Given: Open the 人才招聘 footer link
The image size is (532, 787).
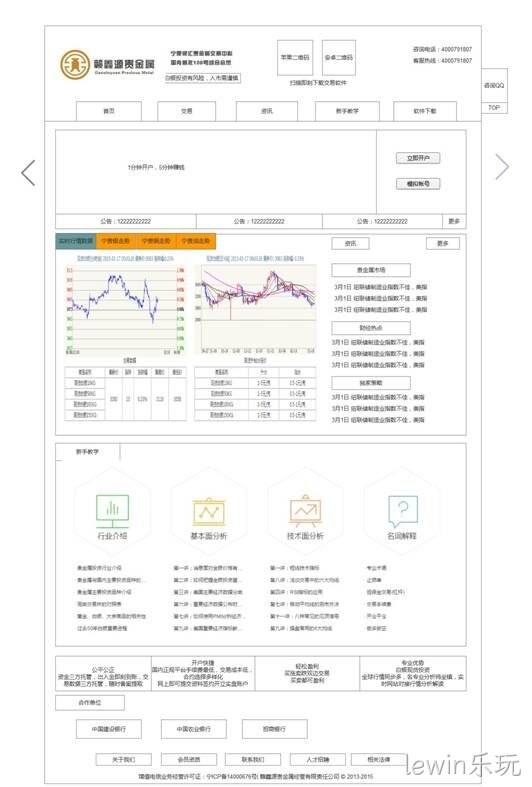Looking at the screenshot, I should [x=318, y=759].
